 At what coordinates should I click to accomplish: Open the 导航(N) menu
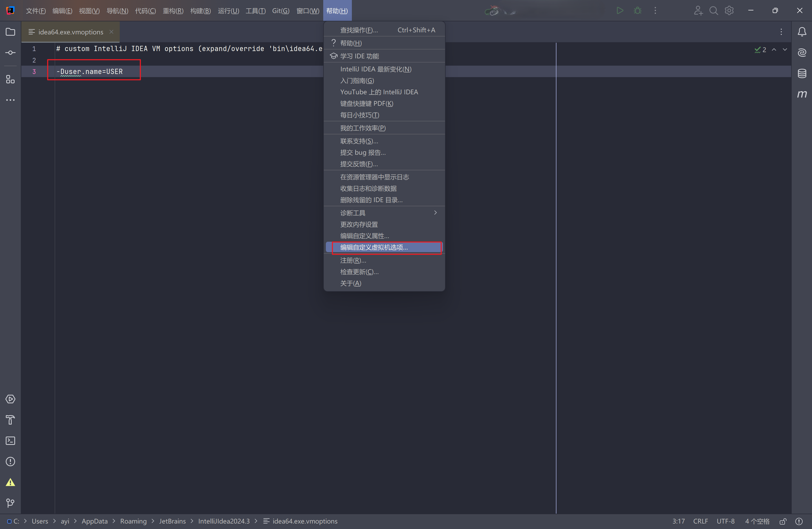pyautogui.click(x=117, y=11)
